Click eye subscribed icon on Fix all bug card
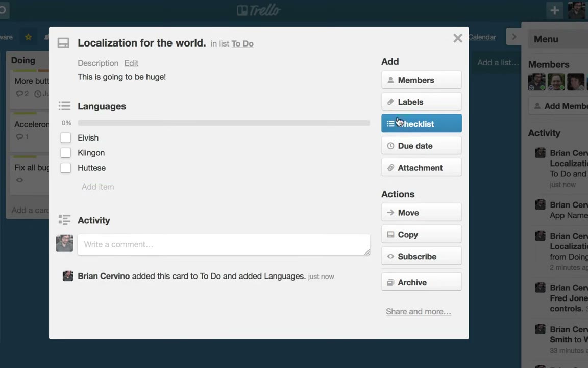This screenshot has height=368, width=588. (x=19, y=180)
